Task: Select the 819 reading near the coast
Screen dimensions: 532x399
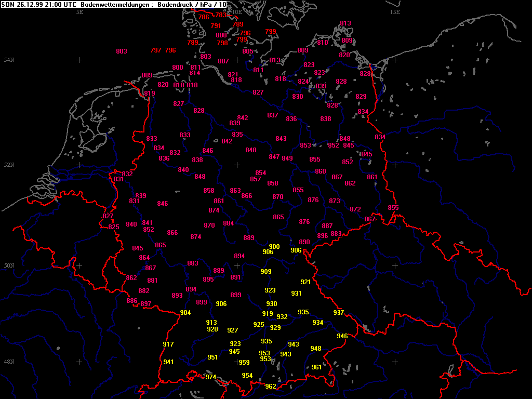Action: pyautogui.click(x=150, y=94)
